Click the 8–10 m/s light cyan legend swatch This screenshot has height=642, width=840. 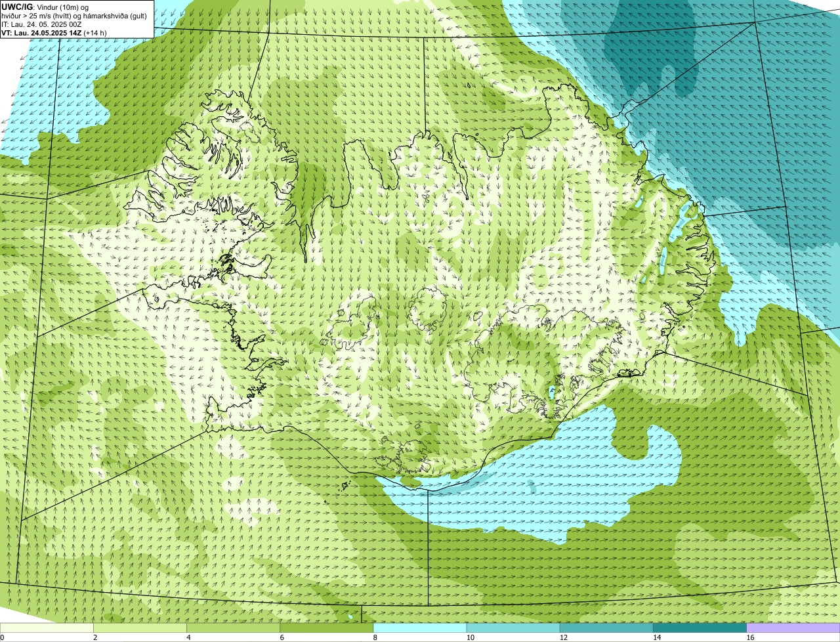click(420, 628)
